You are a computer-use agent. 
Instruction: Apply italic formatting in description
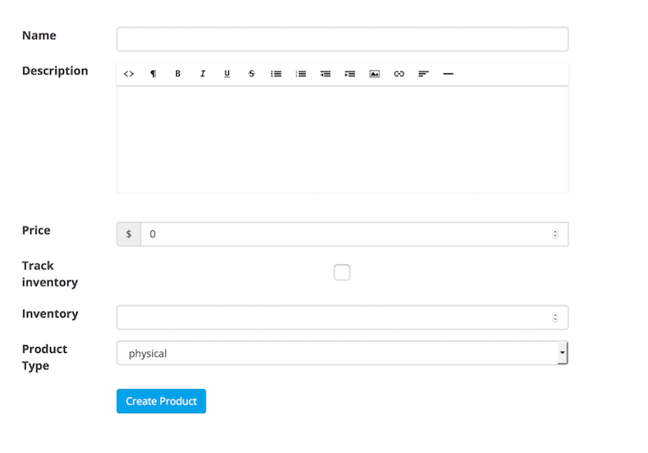[x=202, y=74]
